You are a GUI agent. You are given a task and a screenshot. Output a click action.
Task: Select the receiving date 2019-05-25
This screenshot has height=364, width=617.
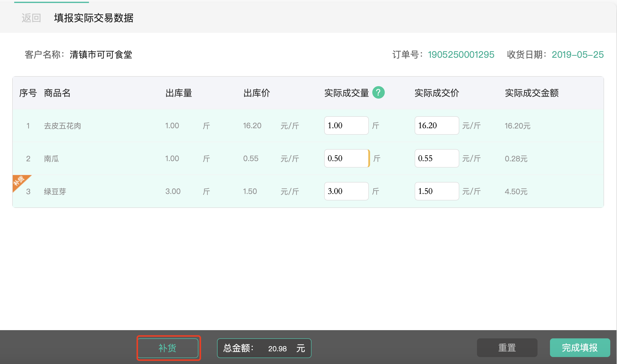point(578,55)
